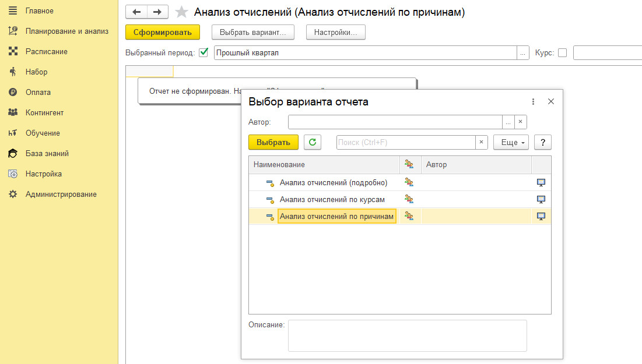Uncheck the Выбранный период checkbox
The height and width of the screenshot is (364, 642).
click(x=204, y=52)
